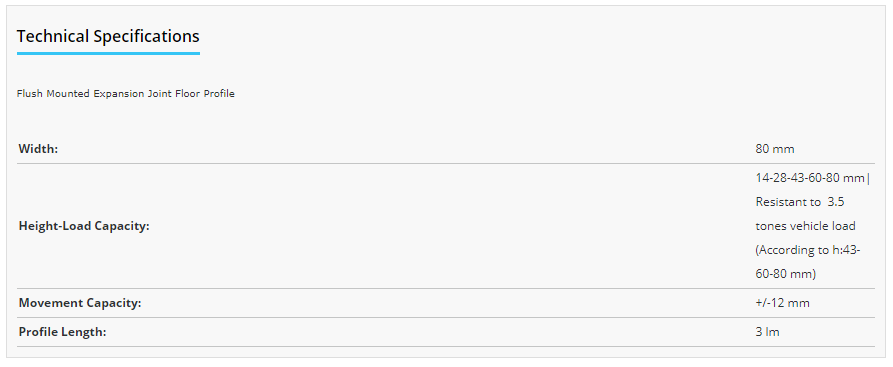This screenshot has width=893, height=367.
Task: Select the Profile Length label
Action: pyautogui.click(x=63, y=332)
